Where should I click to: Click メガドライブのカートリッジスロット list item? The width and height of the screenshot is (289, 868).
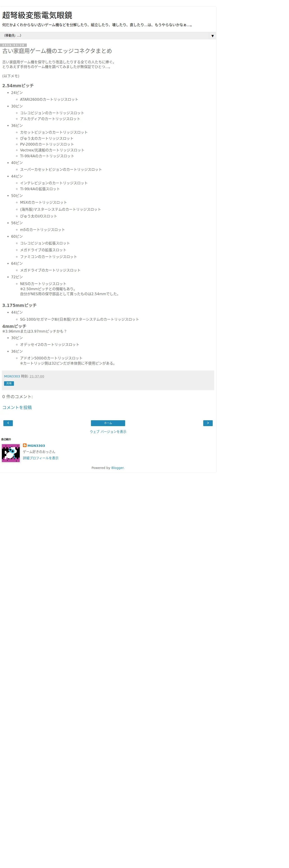coord(50,270)
